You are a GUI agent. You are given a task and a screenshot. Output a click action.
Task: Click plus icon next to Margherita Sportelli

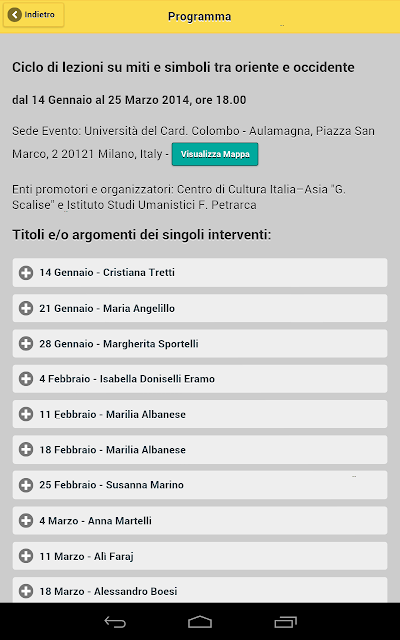click(x=26, y=344)
